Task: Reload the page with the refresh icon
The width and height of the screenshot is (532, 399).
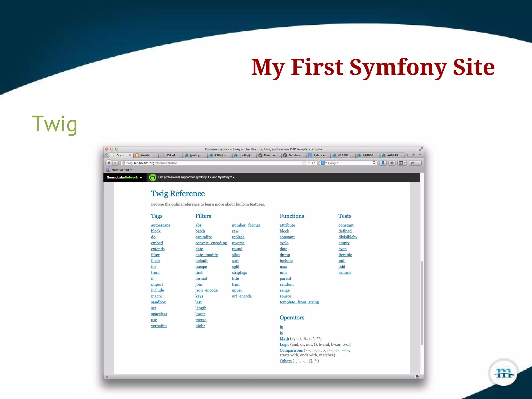Action: [x=314, y=163]
